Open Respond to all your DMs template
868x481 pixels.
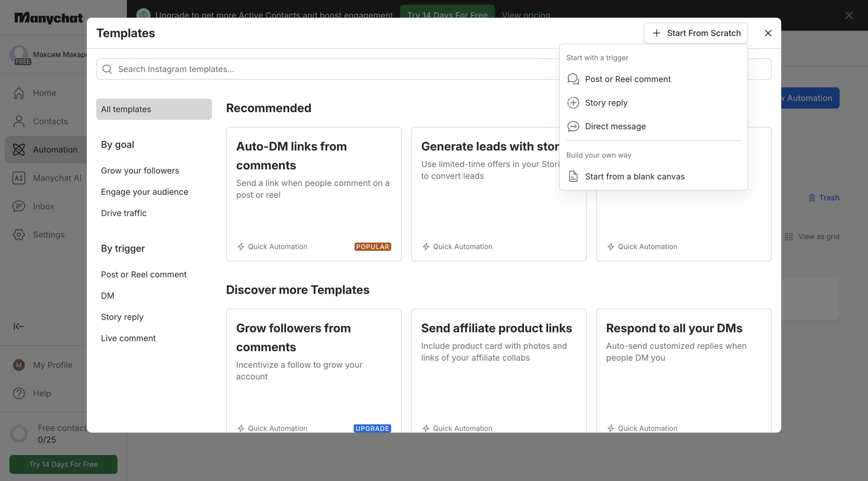click(x=684, y=371)
